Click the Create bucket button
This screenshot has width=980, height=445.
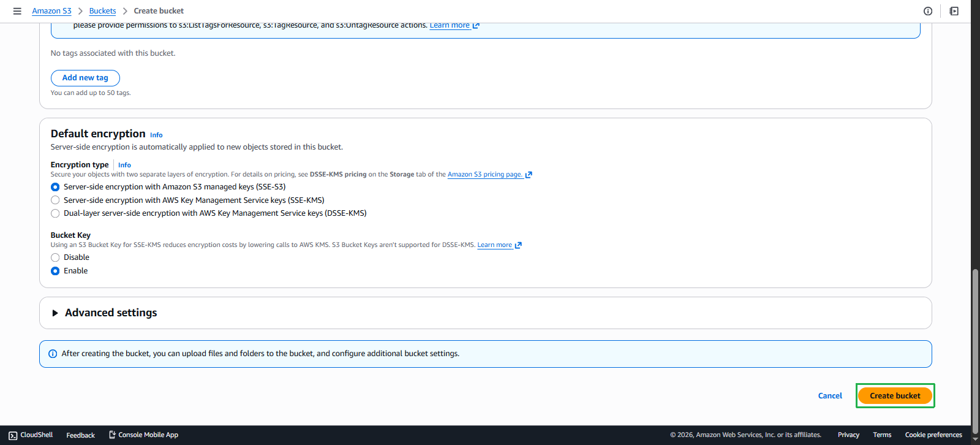tap(895, 396)
